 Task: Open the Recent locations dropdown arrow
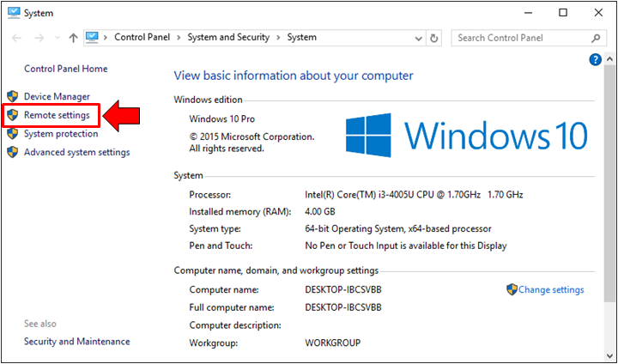(58, 39)
